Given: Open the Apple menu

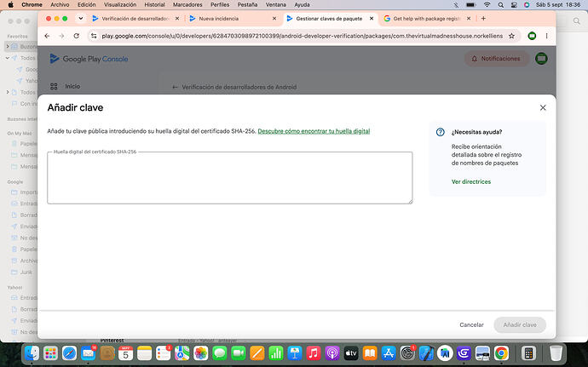Looking at the screenshot, I should point(10,5).
